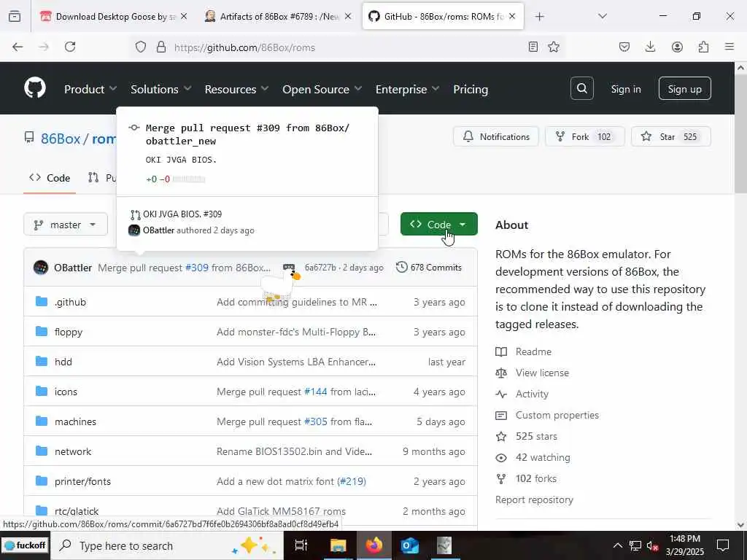Open the 678 Commits history link

(429, 267)
